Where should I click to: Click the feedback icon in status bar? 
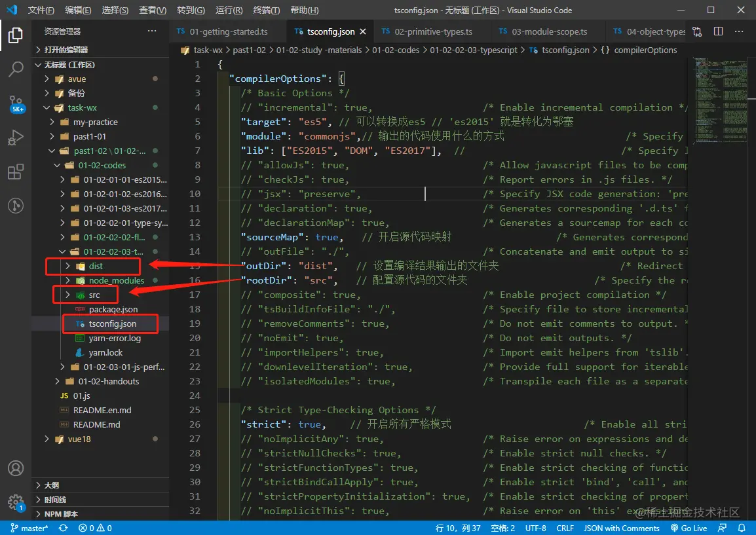tap(722, 528)
